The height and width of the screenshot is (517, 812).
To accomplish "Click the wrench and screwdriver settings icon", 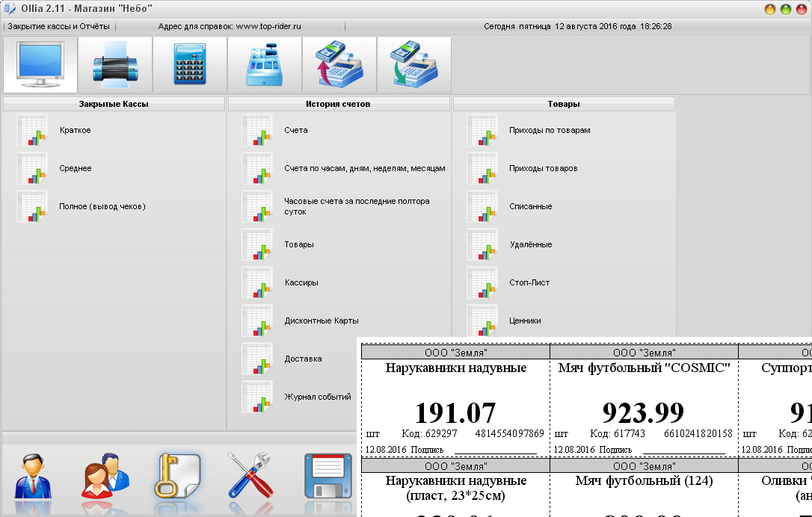I will pyautogui.click(x=252, y=475).
